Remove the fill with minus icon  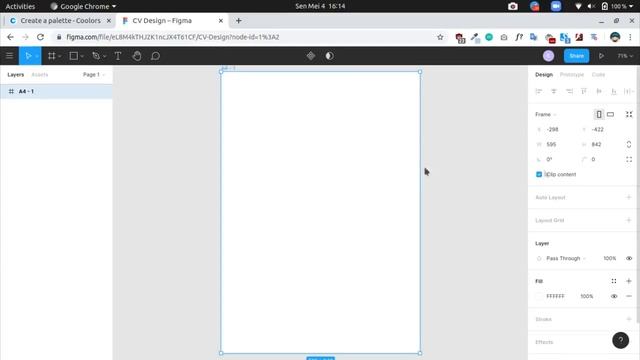(x=629, y=296)
